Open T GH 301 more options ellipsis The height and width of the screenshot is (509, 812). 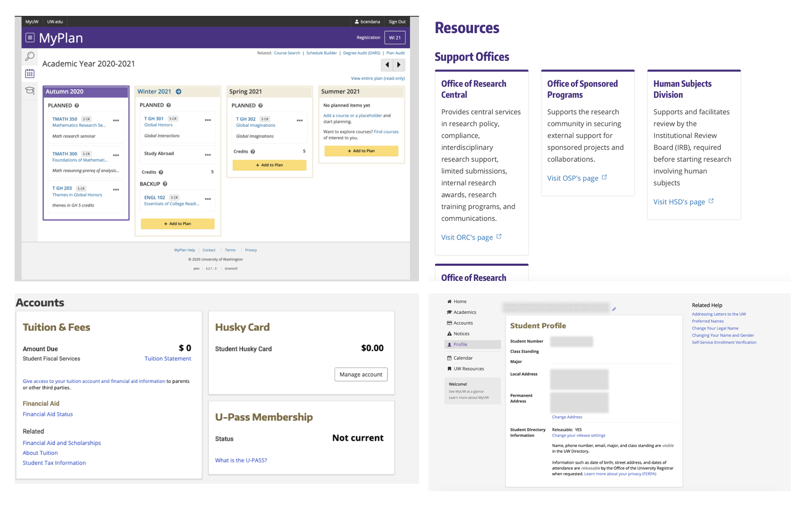pyautogui.click(x=208, y=120)
